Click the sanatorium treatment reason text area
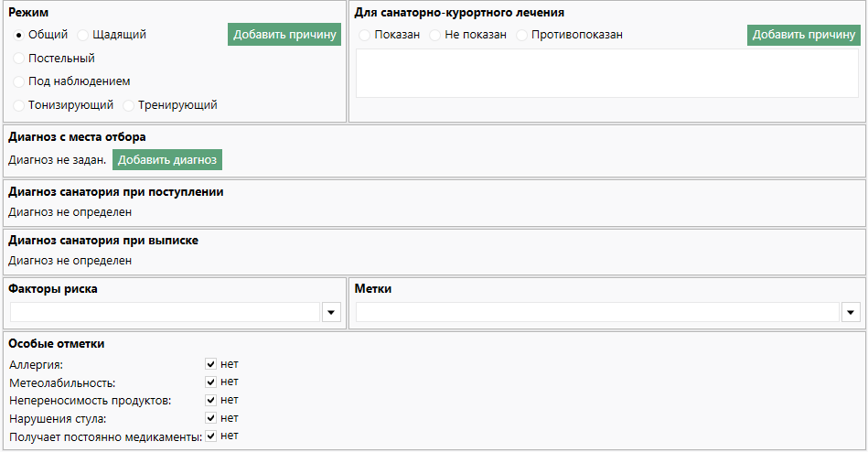 (606, 73)
